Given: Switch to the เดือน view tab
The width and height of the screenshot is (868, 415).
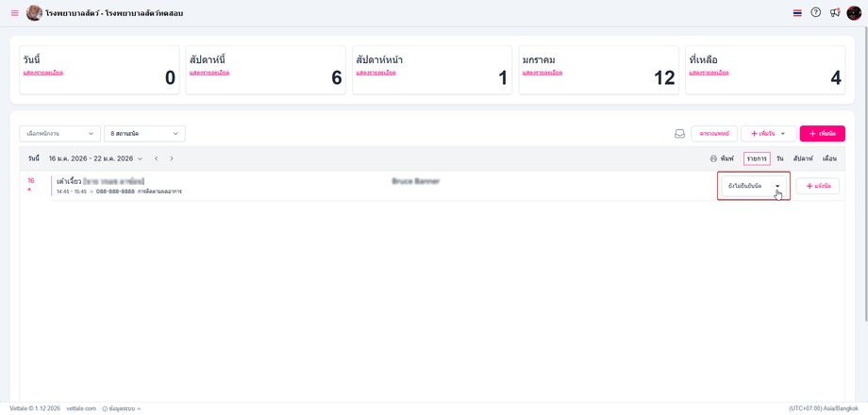Looking at the screenshot, I should pyautogui.click(x=829, y=158).
